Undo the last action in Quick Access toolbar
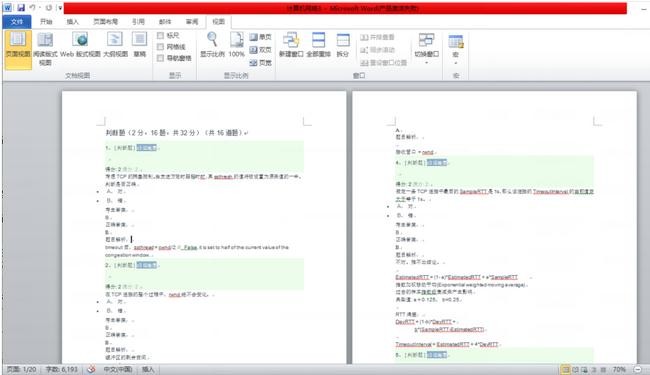Screen dimensions: 650x375 coord(32,7)
